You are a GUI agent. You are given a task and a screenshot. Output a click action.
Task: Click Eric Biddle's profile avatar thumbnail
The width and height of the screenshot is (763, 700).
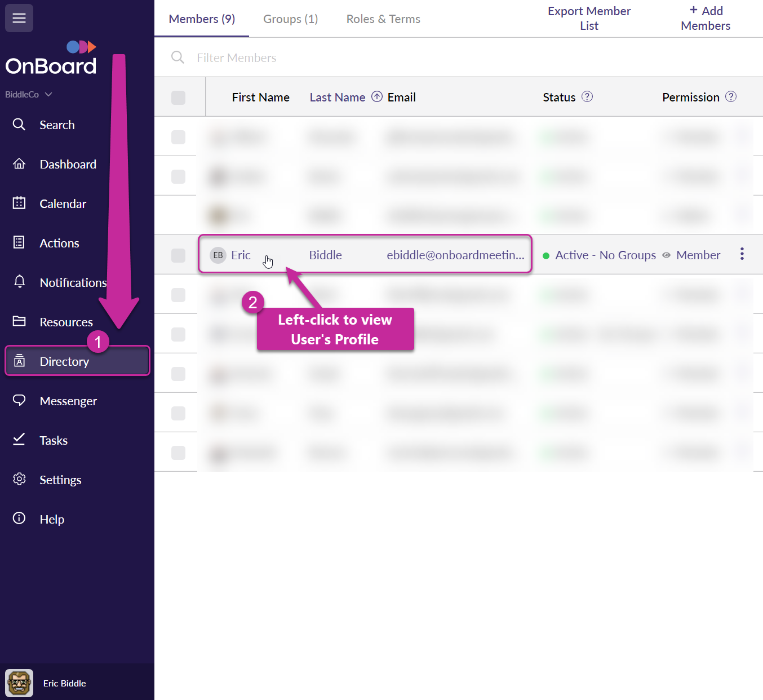pos(19,683)
